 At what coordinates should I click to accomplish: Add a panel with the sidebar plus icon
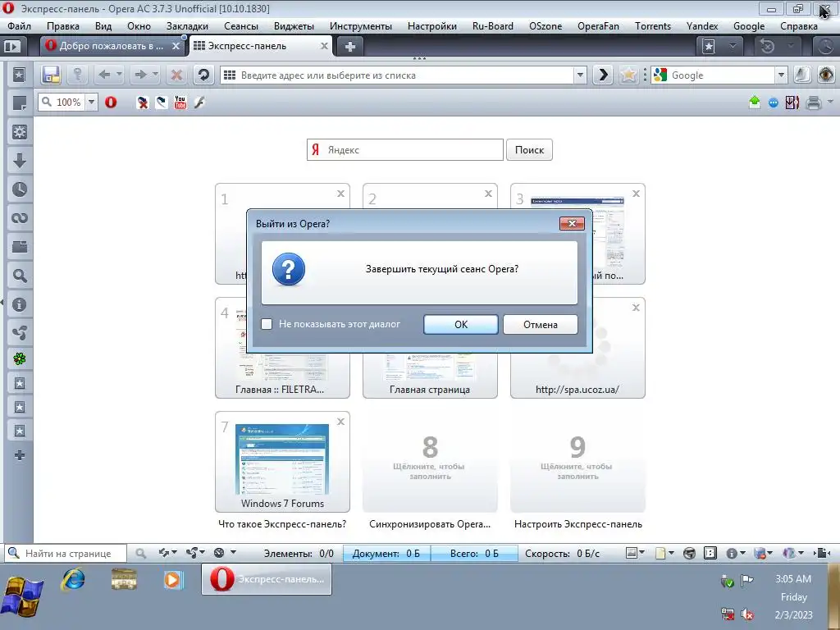pyautogui.click(x=20, y=455)
